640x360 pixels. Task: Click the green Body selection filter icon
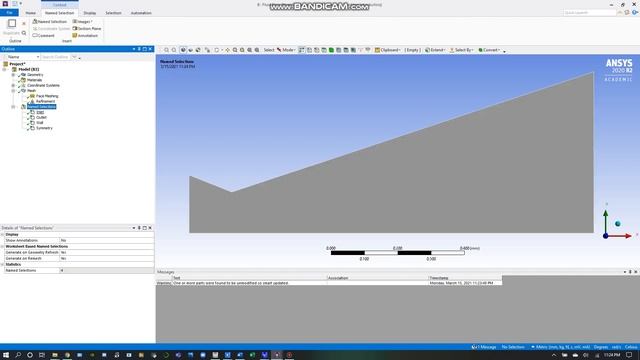(x=331, y=50)
